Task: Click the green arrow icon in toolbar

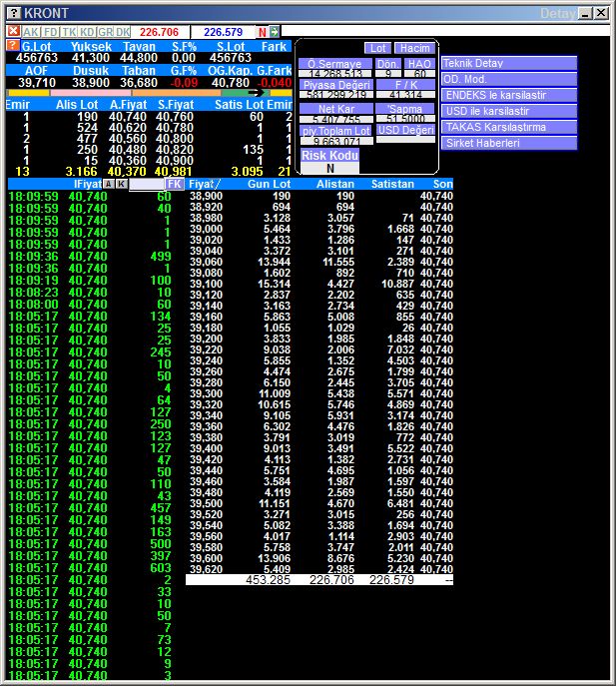Action: point(275,32)
